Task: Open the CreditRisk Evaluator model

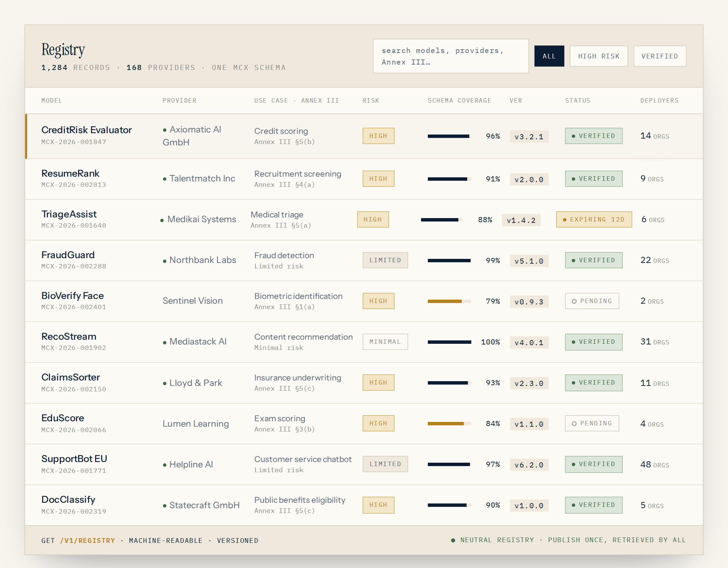Action: pyautogui.click(x=87, y=130)
